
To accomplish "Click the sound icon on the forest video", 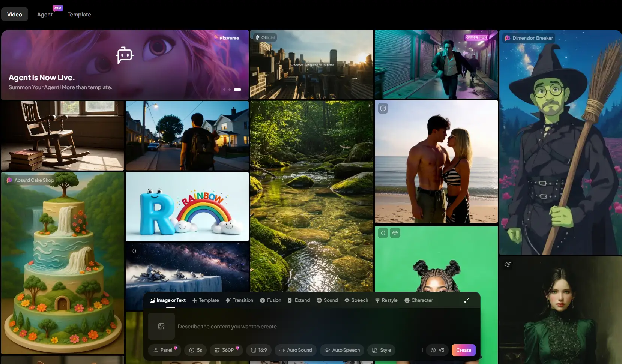I will tap(258, 109).
